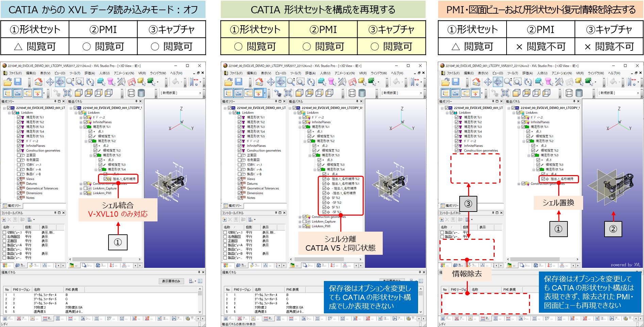Image resolution: width=644 pixels, height=327 pixels.
Task: Expand LinkArm_PMI node in left window's structure panel
Action: (x=81, y=193)
